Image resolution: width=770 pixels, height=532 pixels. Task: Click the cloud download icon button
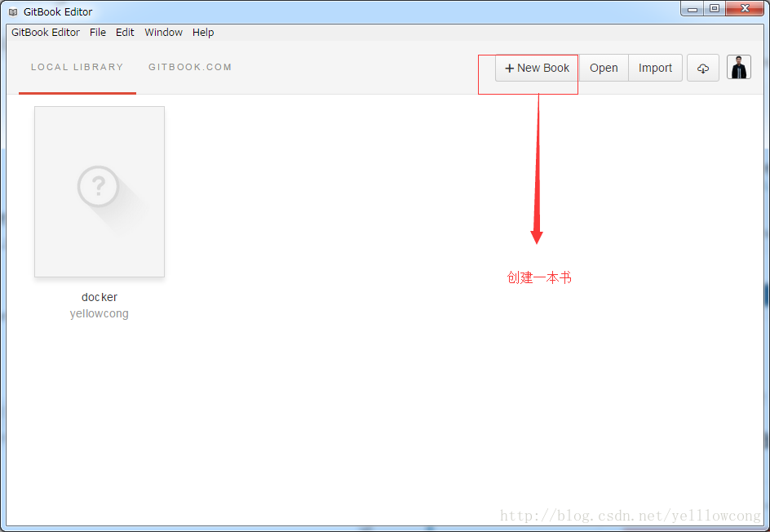[x=703, y=68]
